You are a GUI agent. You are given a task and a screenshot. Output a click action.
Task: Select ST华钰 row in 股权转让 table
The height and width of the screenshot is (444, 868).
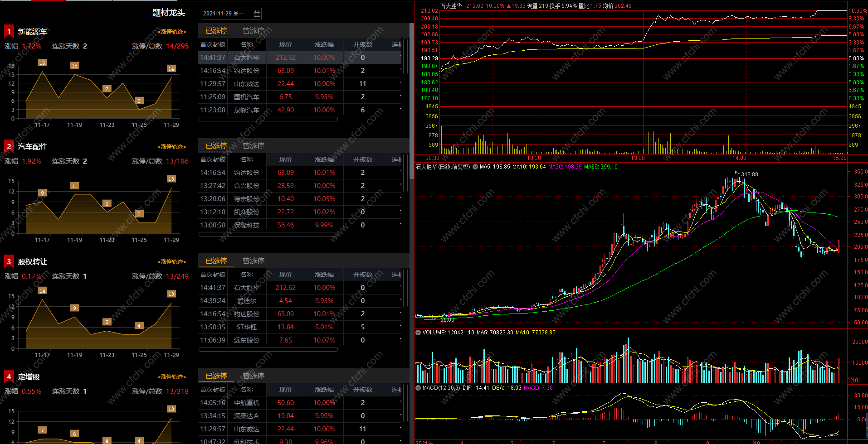click(x=300, y=327)
